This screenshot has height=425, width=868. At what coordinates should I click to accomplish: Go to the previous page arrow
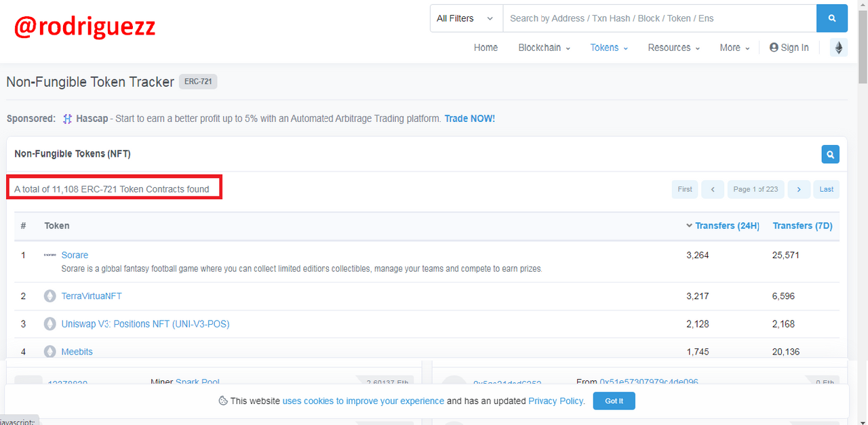713,189
